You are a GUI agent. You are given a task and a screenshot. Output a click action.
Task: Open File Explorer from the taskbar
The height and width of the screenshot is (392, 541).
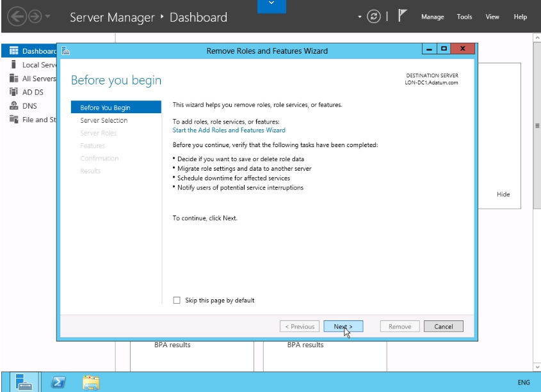(x=91, y=382)
